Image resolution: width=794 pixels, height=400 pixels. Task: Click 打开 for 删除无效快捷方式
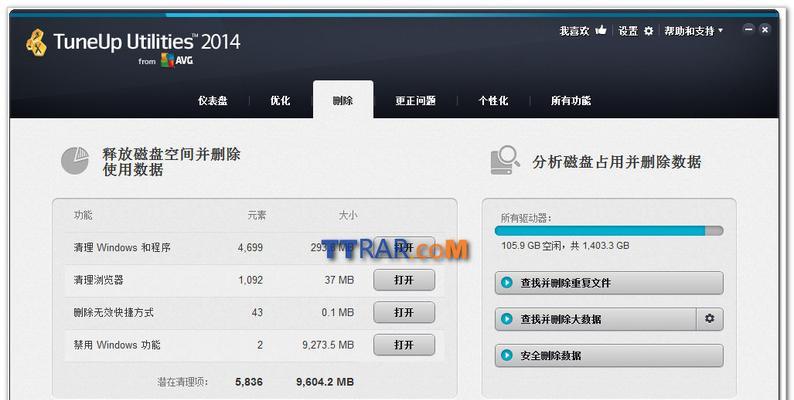(x=404, y=312)
